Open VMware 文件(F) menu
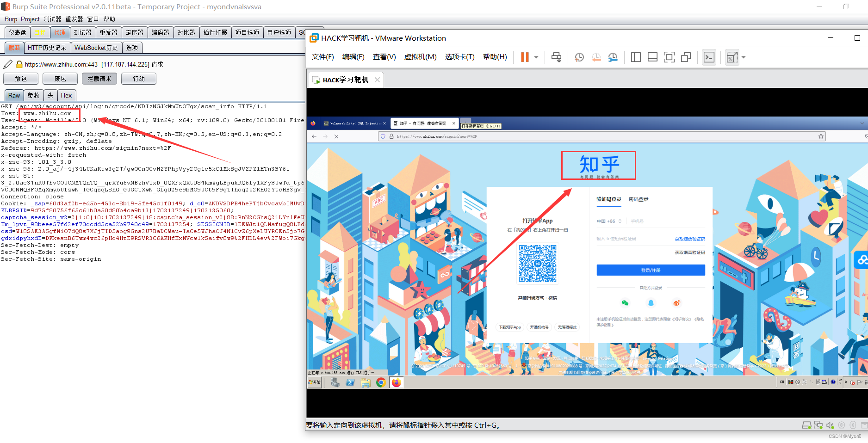Image resolution: width=868 pixels, height=443 pixels. [x=322, y=56]
